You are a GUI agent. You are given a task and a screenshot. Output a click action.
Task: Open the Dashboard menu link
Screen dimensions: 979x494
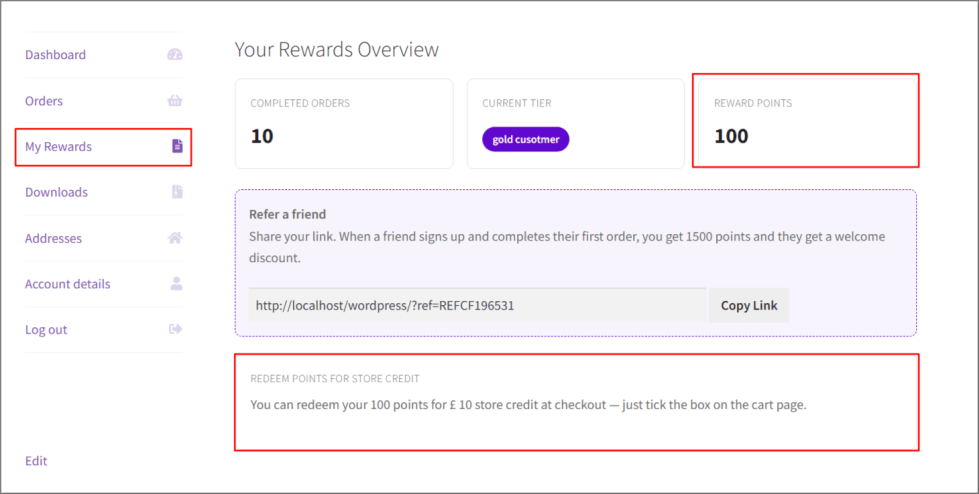tap(56, 55)
